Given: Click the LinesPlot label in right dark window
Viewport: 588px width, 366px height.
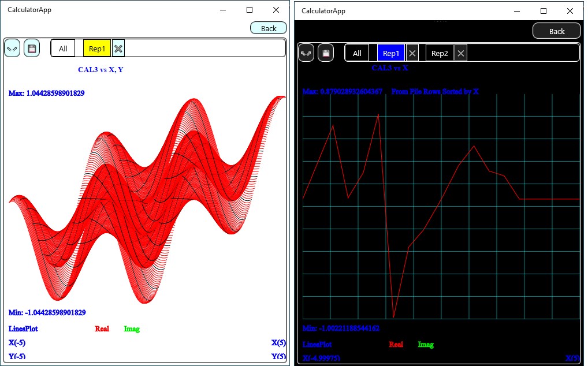Looking at the screenshot, I should [317, 344].
